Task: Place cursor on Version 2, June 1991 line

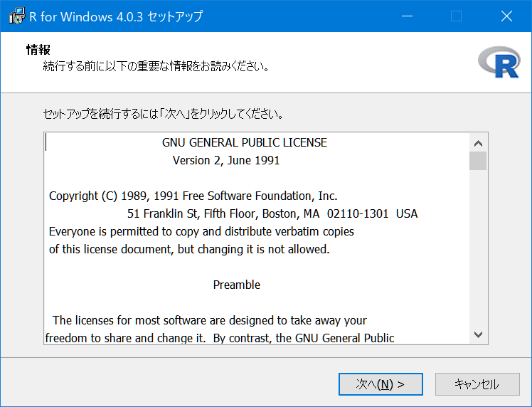Action: [226, 160]
